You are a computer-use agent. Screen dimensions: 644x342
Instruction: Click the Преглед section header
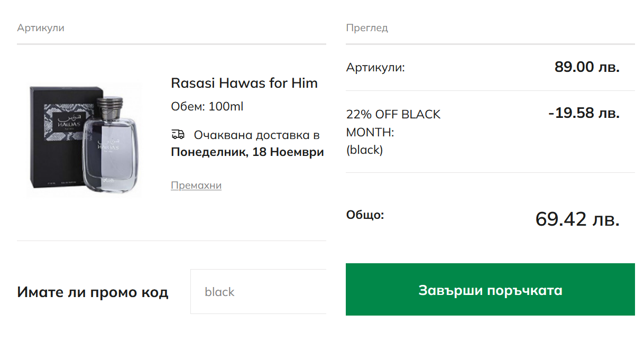pyautogui.click(x=367, y=28)
